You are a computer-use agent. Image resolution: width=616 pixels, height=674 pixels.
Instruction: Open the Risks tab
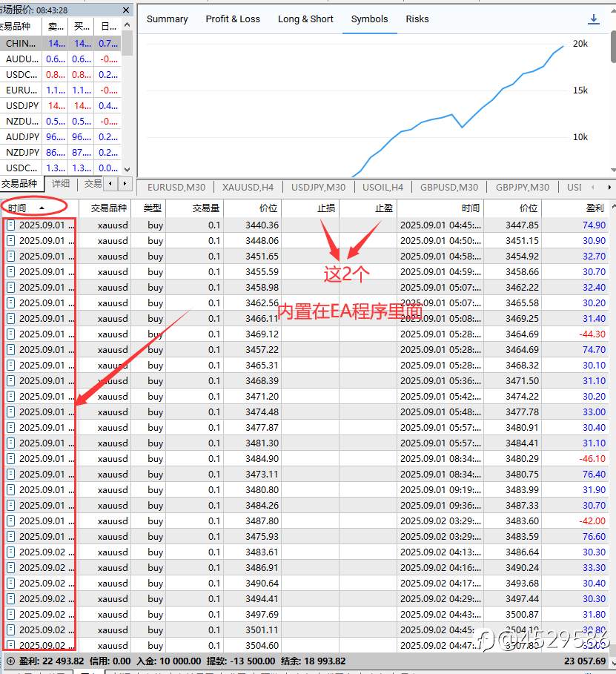[417, 19]
